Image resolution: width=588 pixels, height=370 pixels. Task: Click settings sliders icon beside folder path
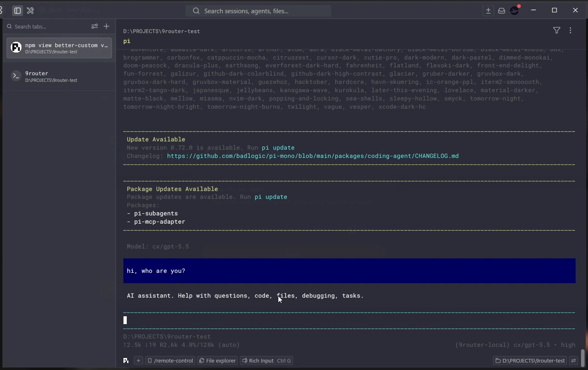pyautogui.click(x=574, y=360)
